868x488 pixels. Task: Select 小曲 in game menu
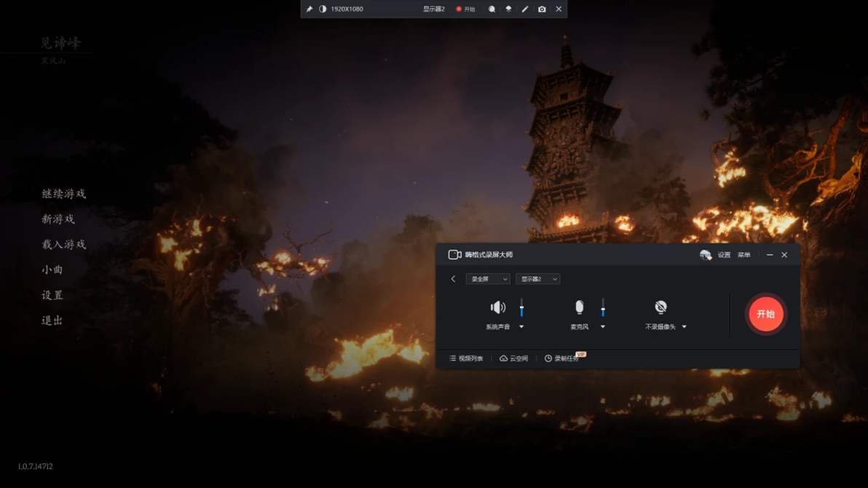tap(52, 269)
